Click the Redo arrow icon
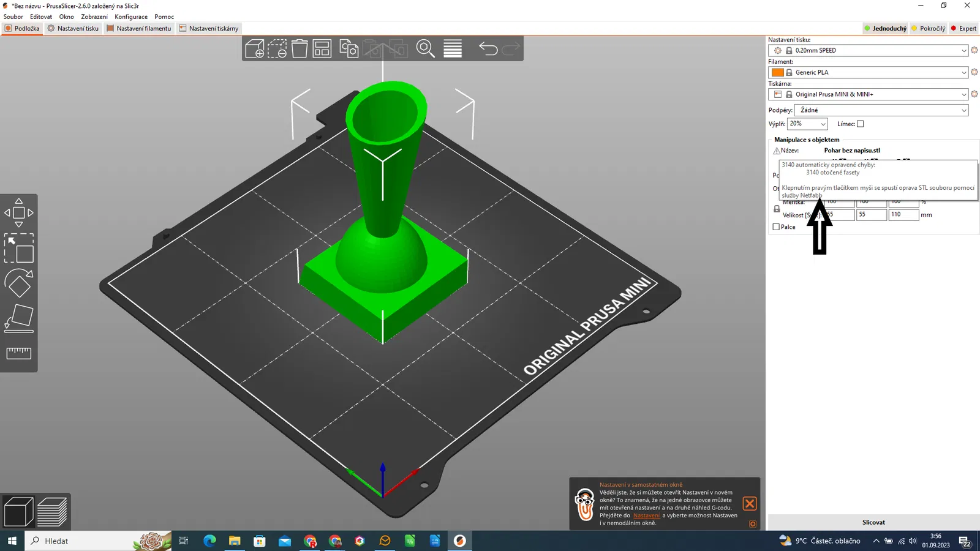This screenshot has width=980, height=551. point(511,48)
